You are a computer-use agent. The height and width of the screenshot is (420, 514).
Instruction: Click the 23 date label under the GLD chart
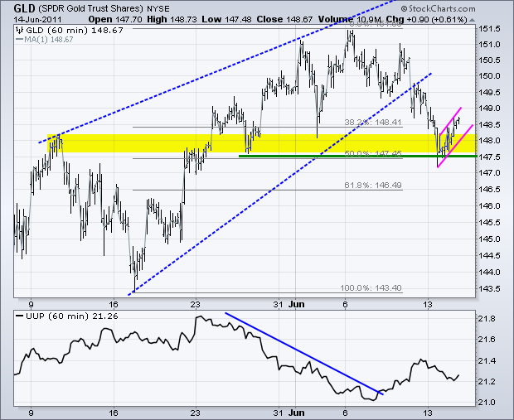(196, 304)
